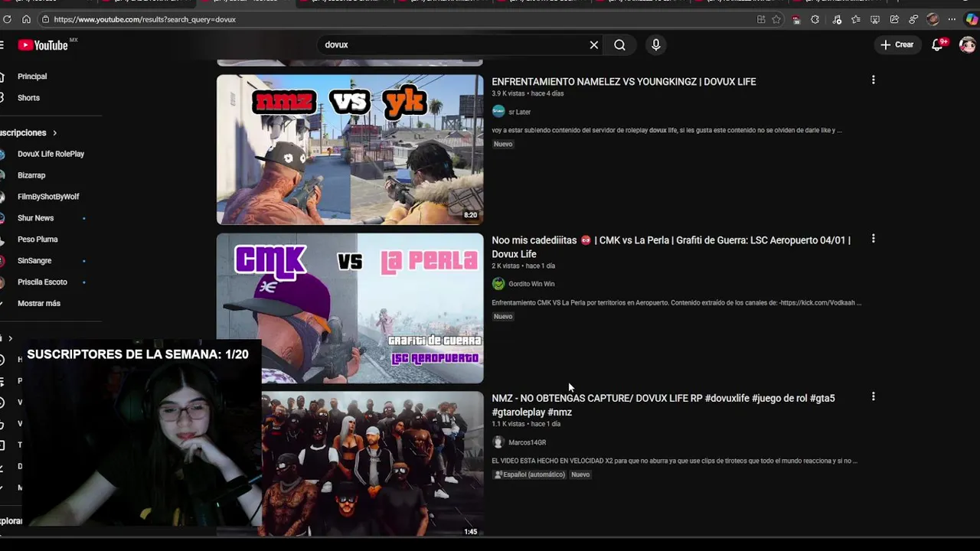Viewport: 980px width, 551px height.
Task: Open YouTube notifications bell
Action: (x=937, y=45)
